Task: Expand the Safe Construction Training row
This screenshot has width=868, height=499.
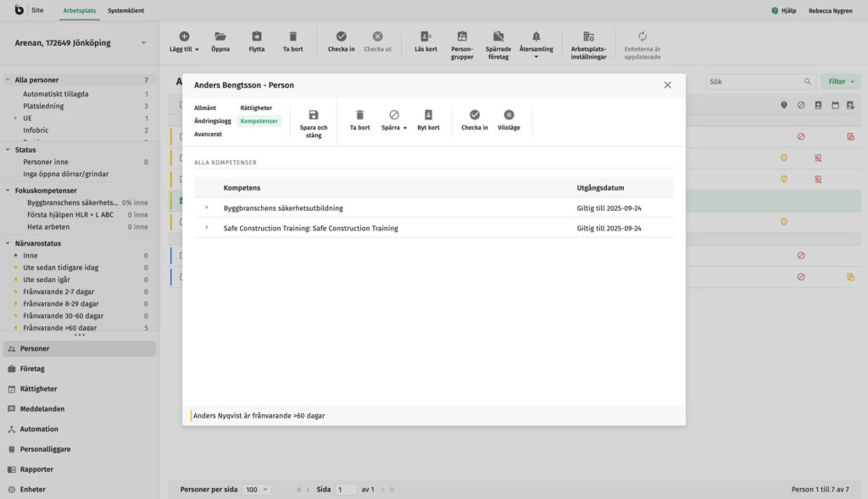Action: pyautogui.click(x=207, y=228)
